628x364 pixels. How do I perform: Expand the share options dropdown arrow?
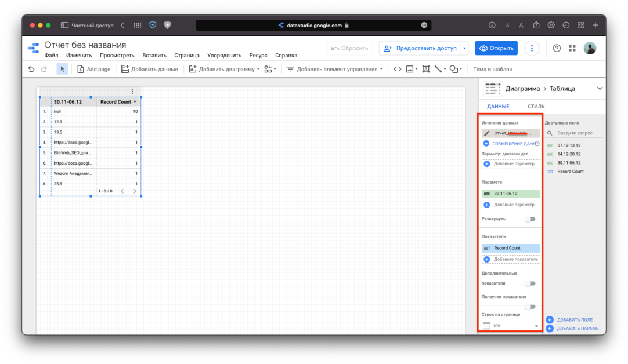coord(464,49)
